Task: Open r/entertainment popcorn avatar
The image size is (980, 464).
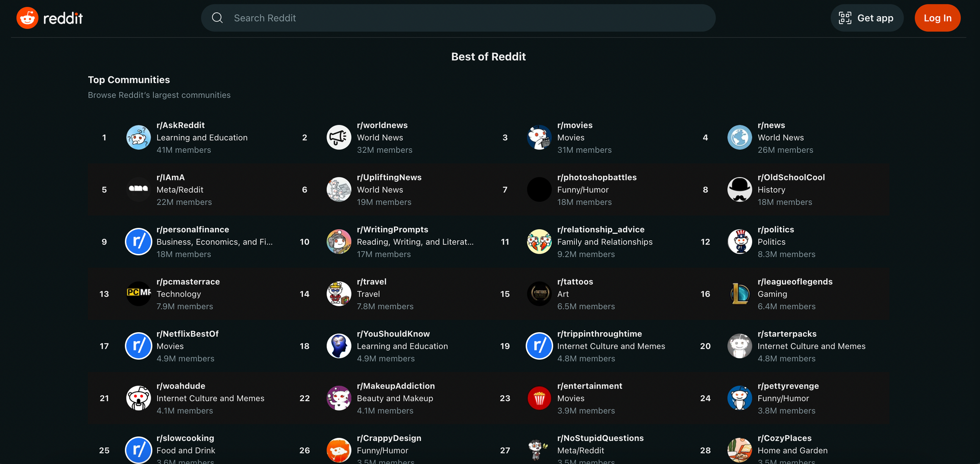Action: (x=539, y=398)
